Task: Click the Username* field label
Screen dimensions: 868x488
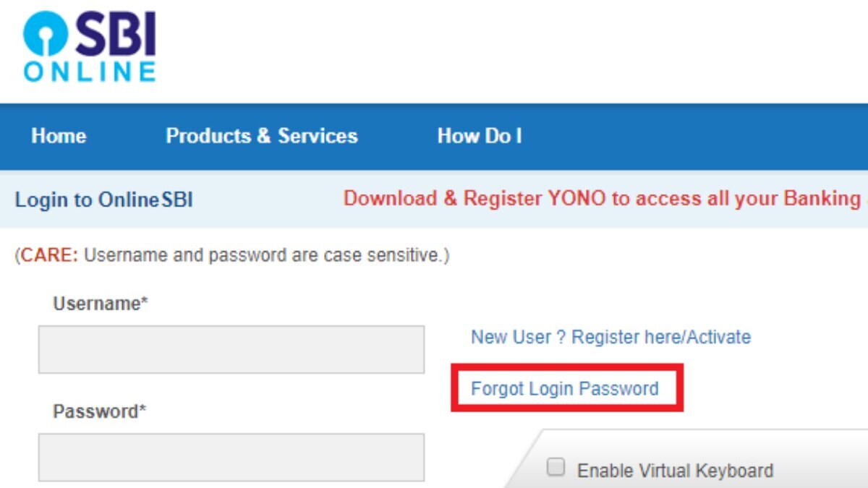Action: click(x=101, y=304)
